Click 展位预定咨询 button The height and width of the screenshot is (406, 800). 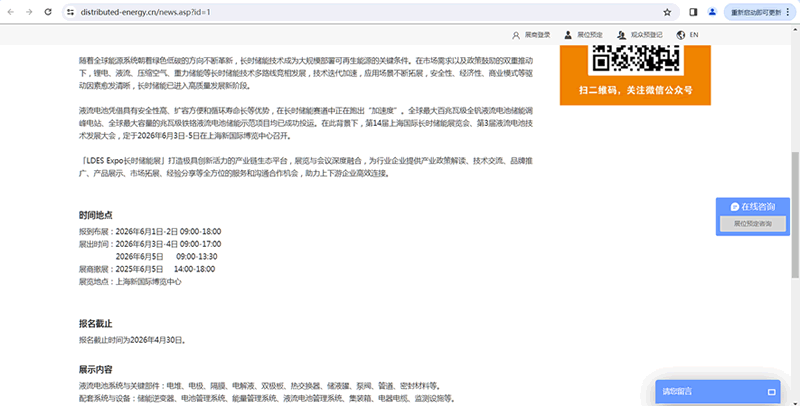click(x=752, y=223)
